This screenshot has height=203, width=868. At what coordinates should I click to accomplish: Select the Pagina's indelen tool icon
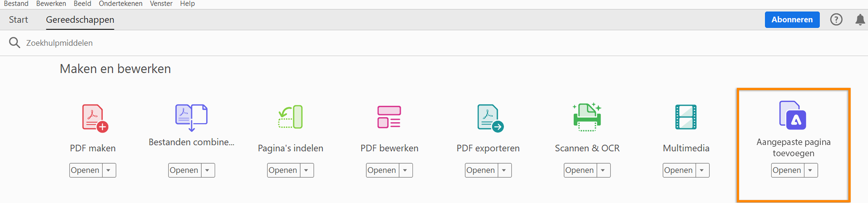coord(290,117)
